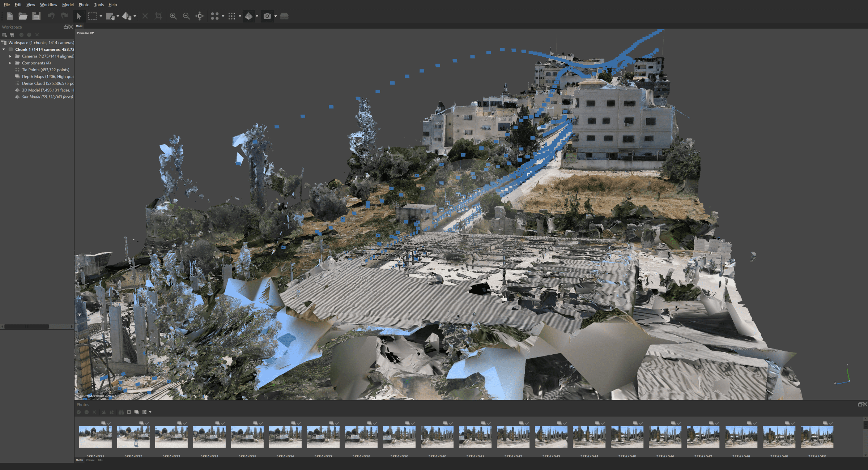Enable selected cameras in Photos panel
This screenshot has width=868, height=470.
click(78, 412)
